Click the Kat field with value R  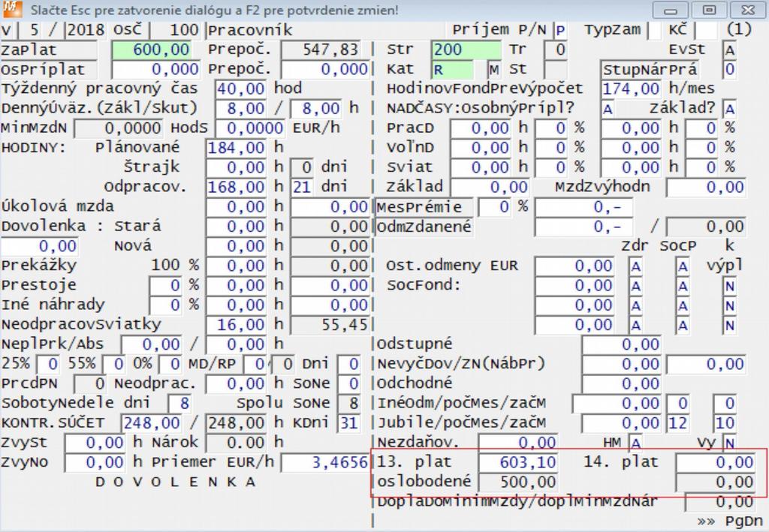453,70
